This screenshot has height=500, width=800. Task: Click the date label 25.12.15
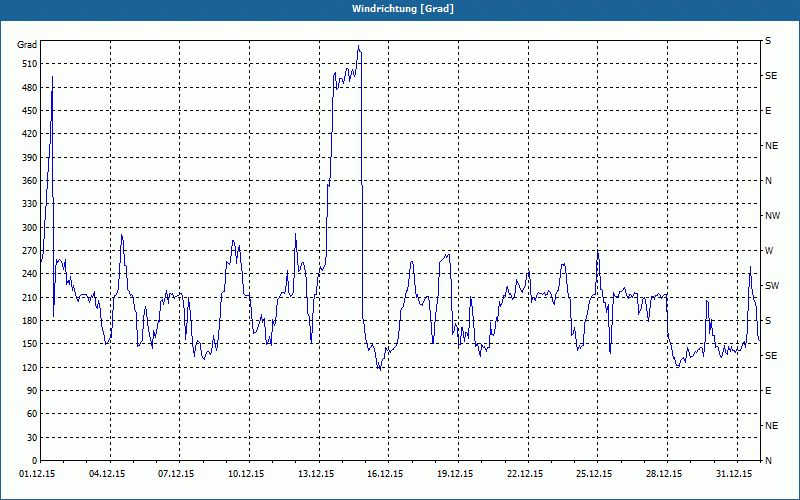click(x=594, y=474)
